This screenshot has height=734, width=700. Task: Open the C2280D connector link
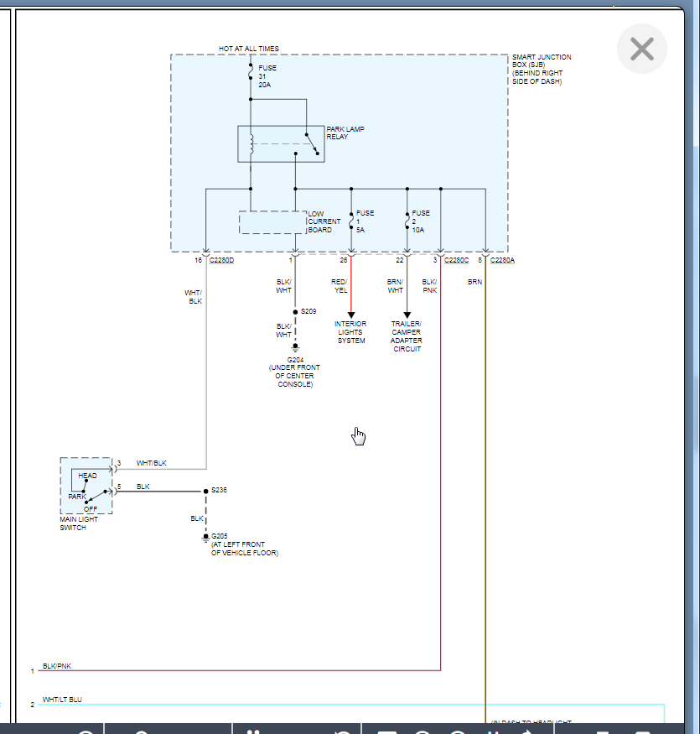click(222, 260)
